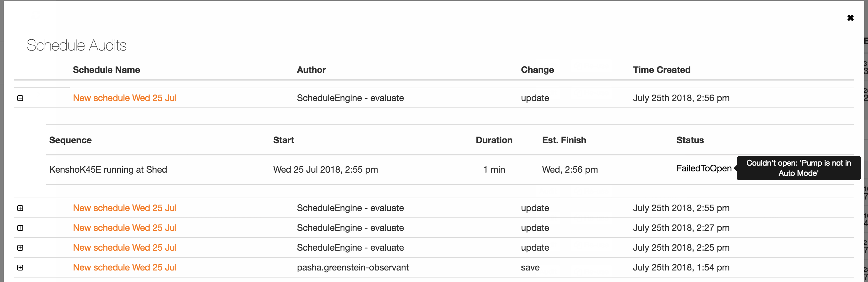Collapse the 2:56 pm audit row

(x=20, y=98)
